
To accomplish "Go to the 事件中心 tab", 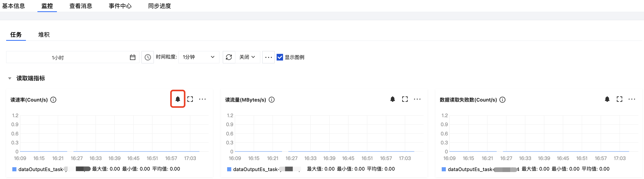I will coord(120,6).
